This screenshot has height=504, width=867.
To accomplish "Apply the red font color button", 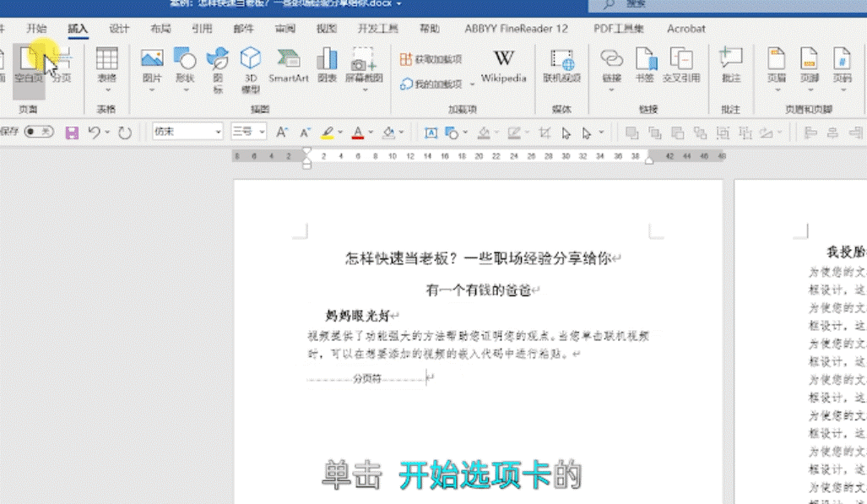I will [x=357, y=133].
